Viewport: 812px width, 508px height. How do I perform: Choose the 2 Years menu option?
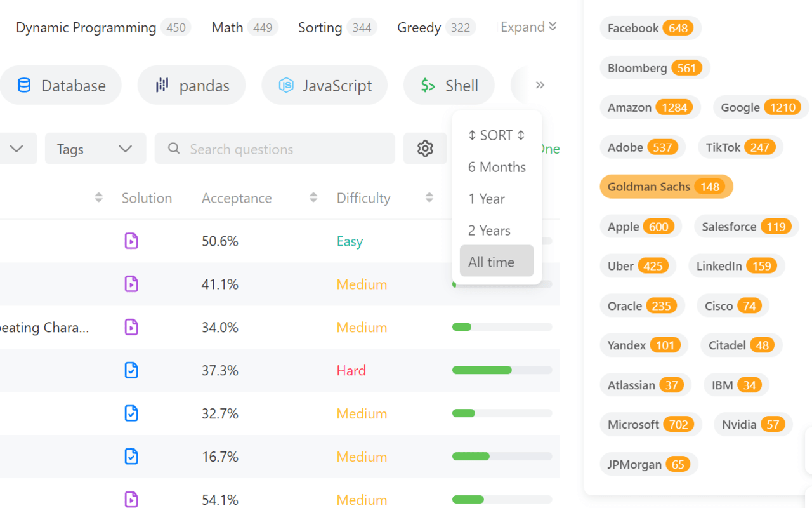coord(489,231)
